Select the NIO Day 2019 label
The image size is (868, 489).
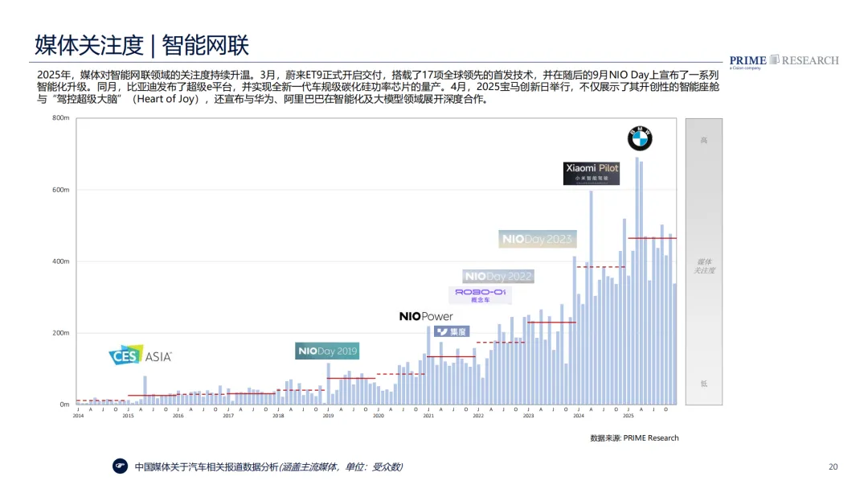[x=327, y=351]
